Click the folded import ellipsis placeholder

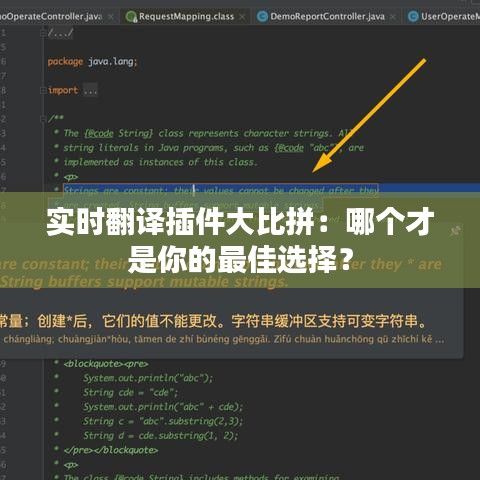90,90
